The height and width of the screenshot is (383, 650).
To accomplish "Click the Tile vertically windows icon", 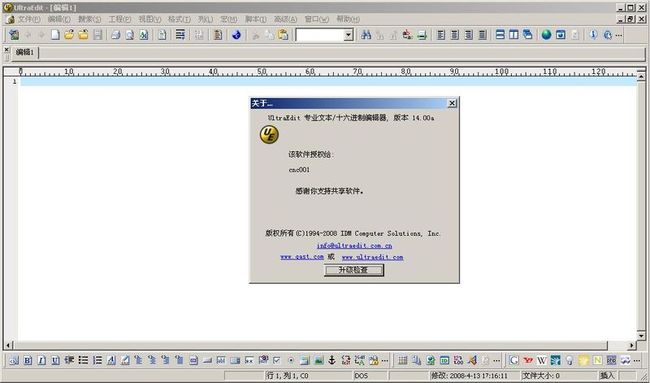I will (514, 35).
